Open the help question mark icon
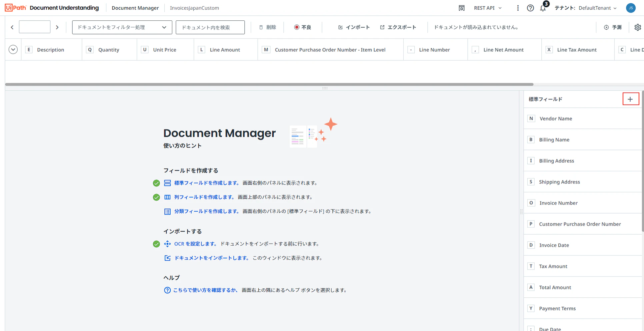Screen dimensions: 644x331 pyautogui.click(x=530, y=8)
